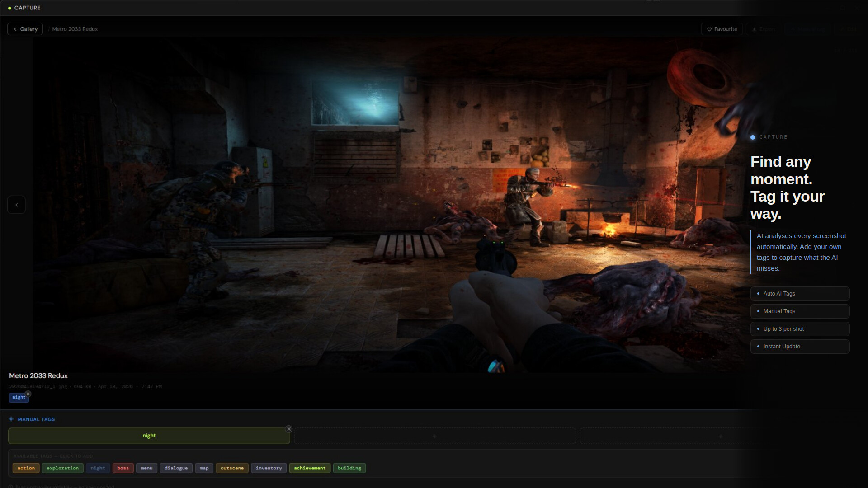Add the achievement tag

pos(310,468)
